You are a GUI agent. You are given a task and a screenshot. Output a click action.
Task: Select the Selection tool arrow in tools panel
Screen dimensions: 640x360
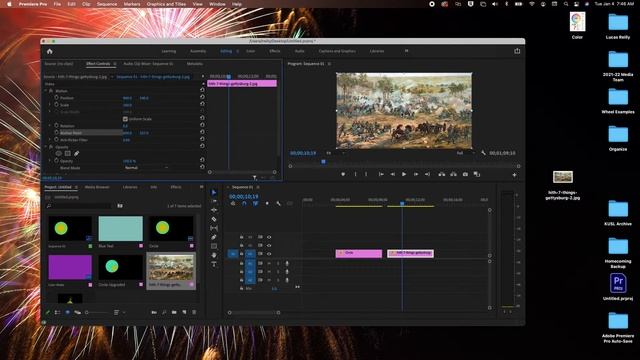click(x=214, y=192)
